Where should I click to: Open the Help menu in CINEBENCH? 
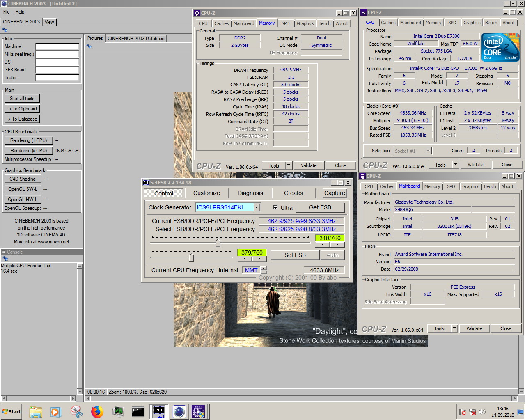pyautogui.click(x=20, y=12)
